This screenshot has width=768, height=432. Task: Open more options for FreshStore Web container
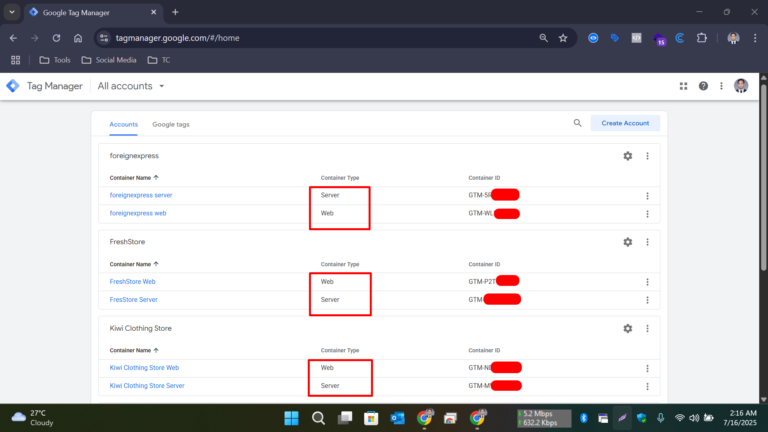point(648,282)
